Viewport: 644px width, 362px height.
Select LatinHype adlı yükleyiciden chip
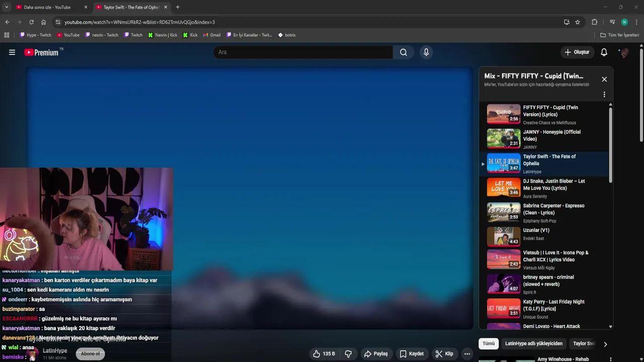click(x=534, y=344)
